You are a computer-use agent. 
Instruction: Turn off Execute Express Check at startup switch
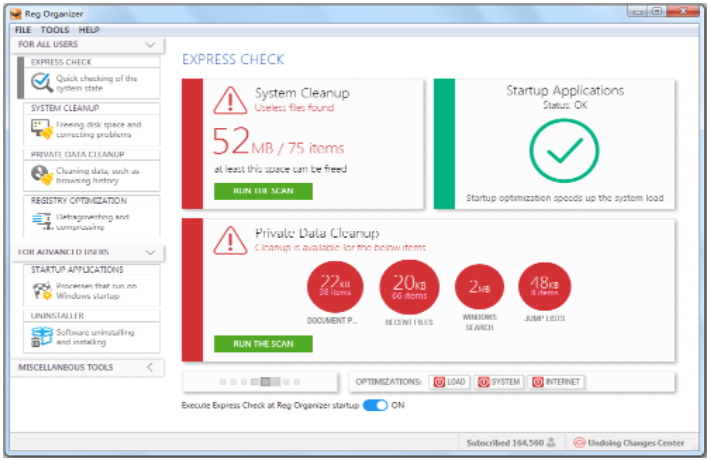pos(375,405)
